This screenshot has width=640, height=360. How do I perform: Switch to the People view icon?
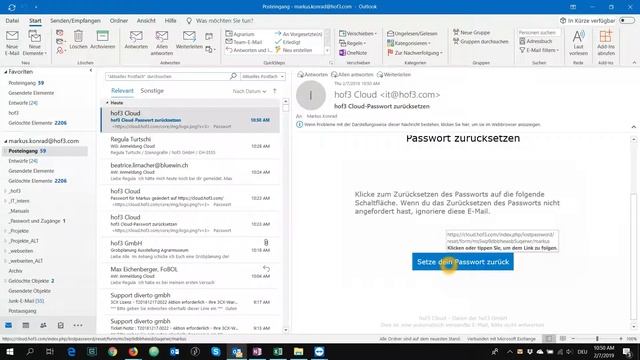pos(43,325)
